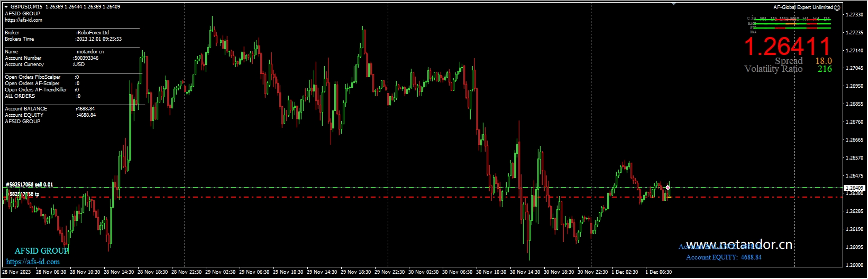
Task: Select the red take-profit tp line label
Action: [x=22, y=194]
